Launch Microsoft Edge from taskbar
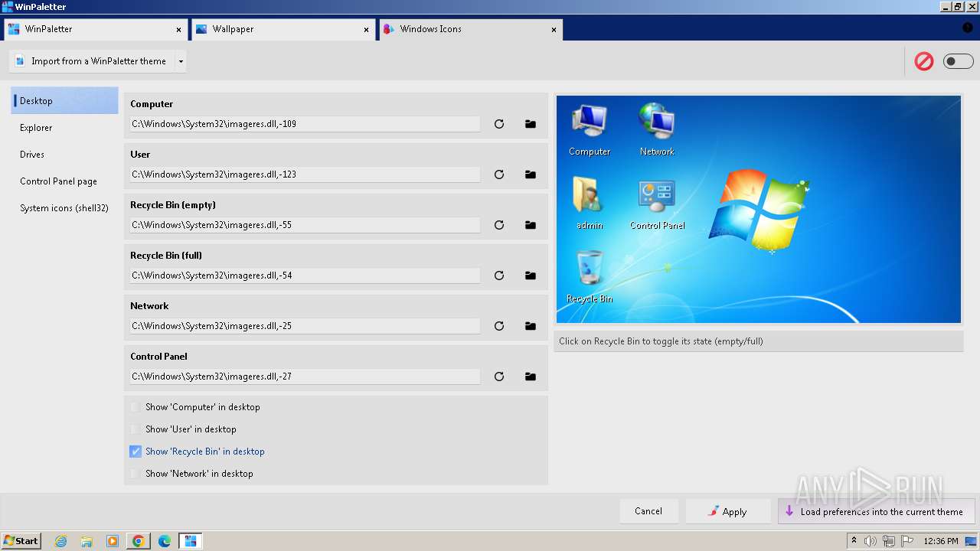Screen dimensions: 980x551 pos(165,541)
